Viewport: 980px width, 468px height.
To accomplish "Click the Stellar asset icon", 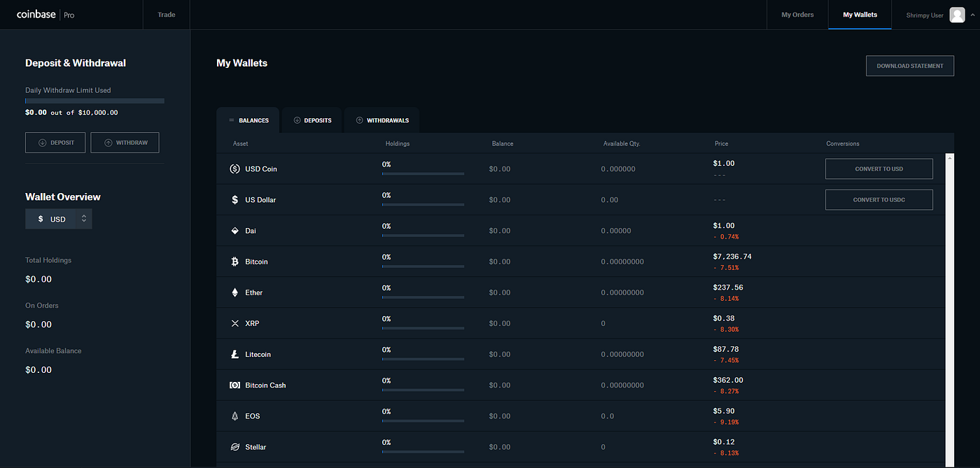I will pos(234,446).
